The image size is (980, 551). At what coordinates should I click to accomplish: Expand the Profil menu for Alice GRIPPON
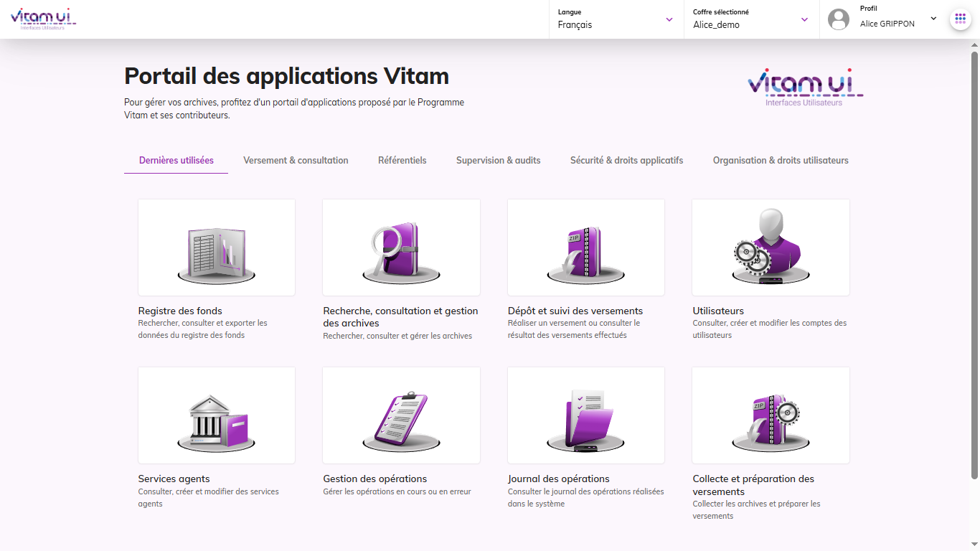(x=933, y=19)
